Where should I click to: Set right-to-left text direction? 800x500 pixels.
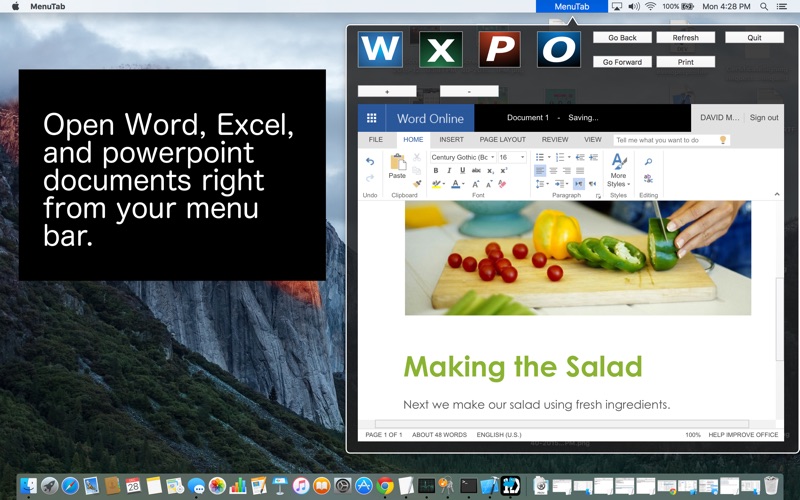[592, 184]
